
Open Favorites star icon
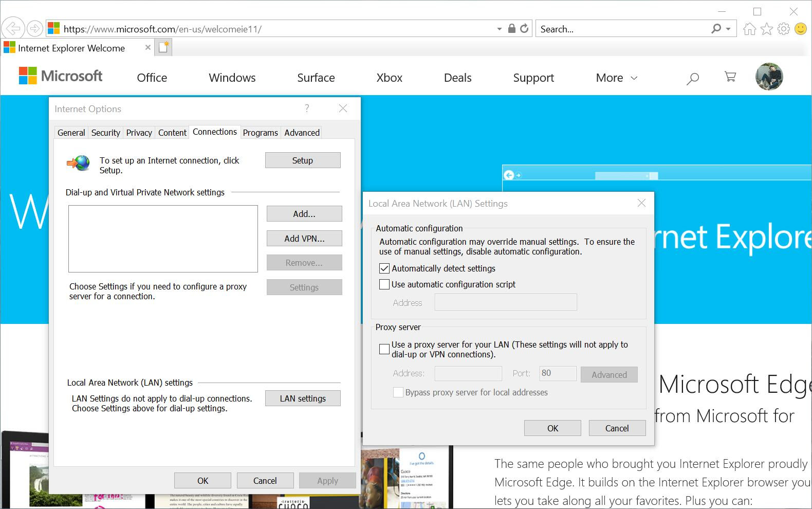[x=766, y=29]
